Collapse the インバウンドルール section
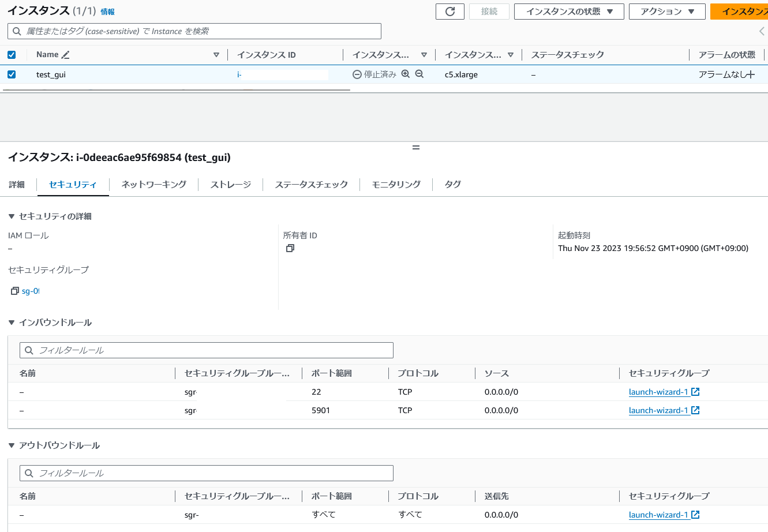 12,323
